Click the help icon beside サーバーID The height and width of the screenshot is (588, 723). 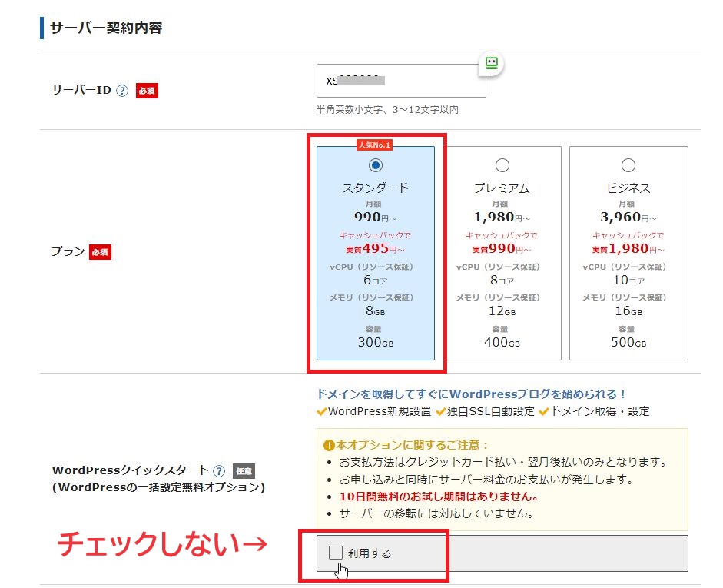tap(121, 91)
